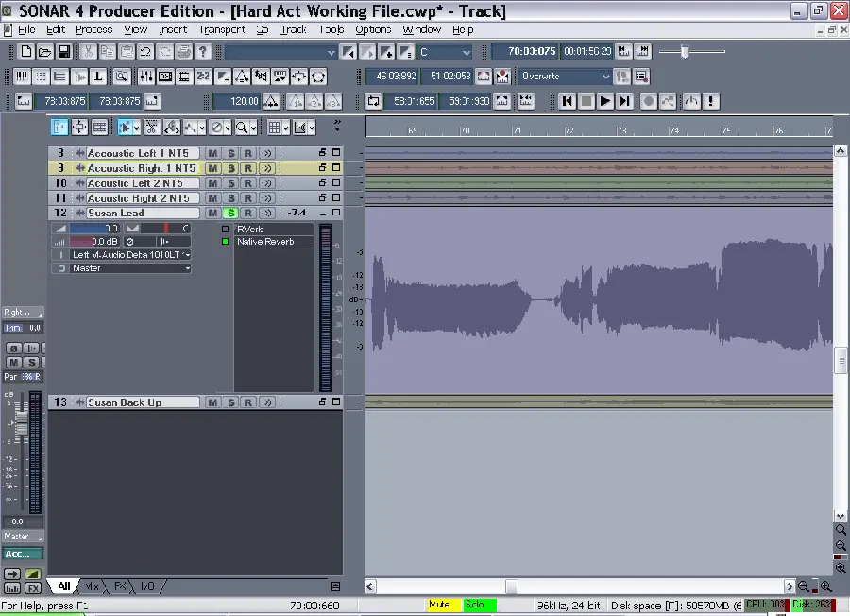Mute the Accoustic Left 1 NT5 track
This screenshot has height=616, width=850.
point(212,153)
